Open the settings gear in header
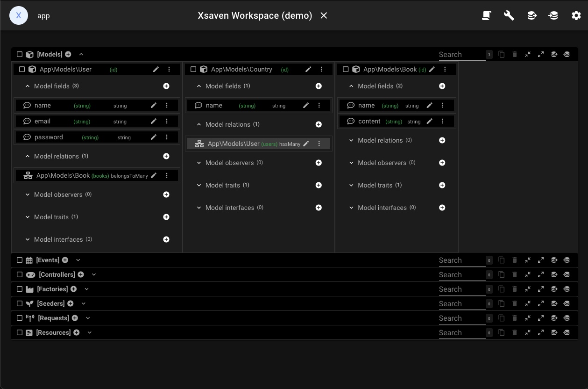The width and height of the screenshot is (588, 389). pyautogui.click(x=576, y=15)
